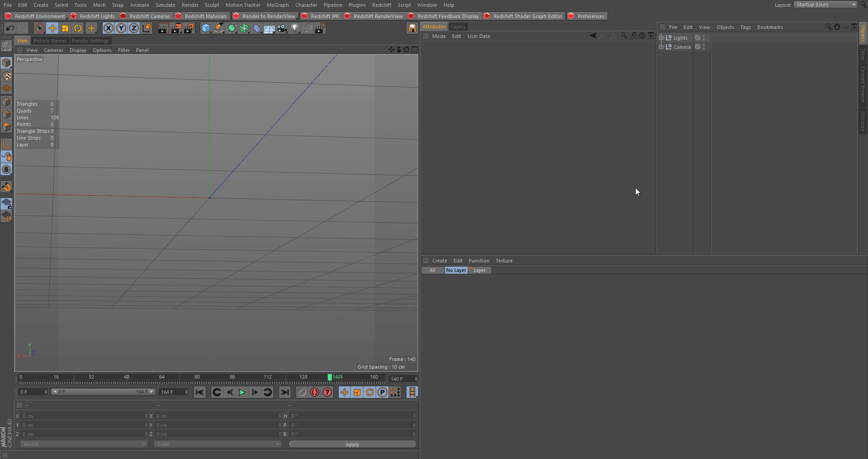Activate the Move tool in top toolbar

(52, 28)
